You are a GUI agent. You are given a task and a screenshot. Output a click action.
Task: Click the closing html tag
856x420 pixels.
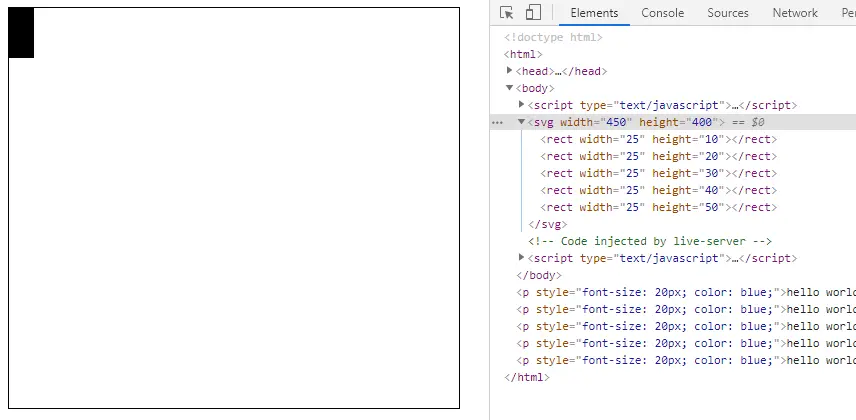pyautogui.click(x=527, y=377)
